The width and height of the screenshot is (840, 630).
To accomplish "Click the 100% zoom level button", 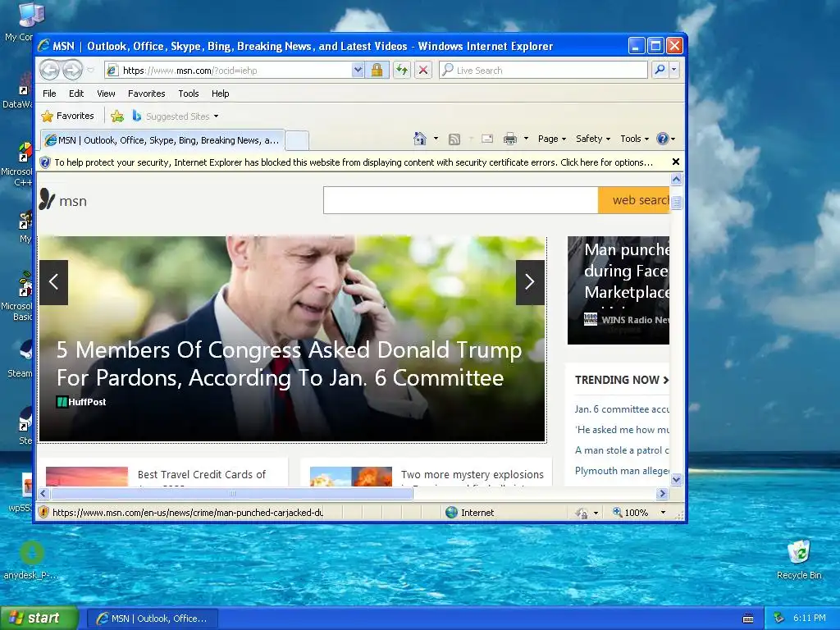I will pos(630,513).
